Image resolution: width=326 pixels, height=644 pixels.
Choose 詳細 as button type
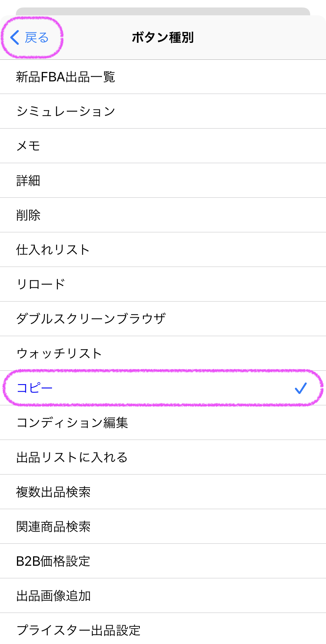(28, 181)
